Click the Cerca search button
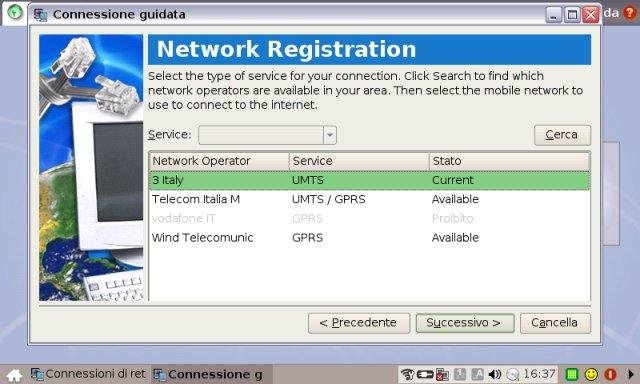The width and height of the screenshot is (640, 384). (x=562, y=135)
